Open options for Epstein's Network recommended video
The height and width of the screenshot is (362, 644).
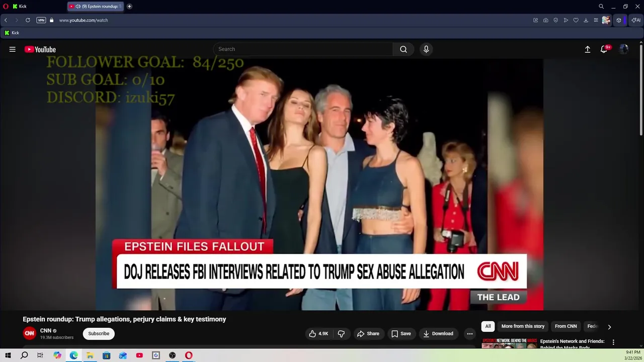tap(613, 342)
